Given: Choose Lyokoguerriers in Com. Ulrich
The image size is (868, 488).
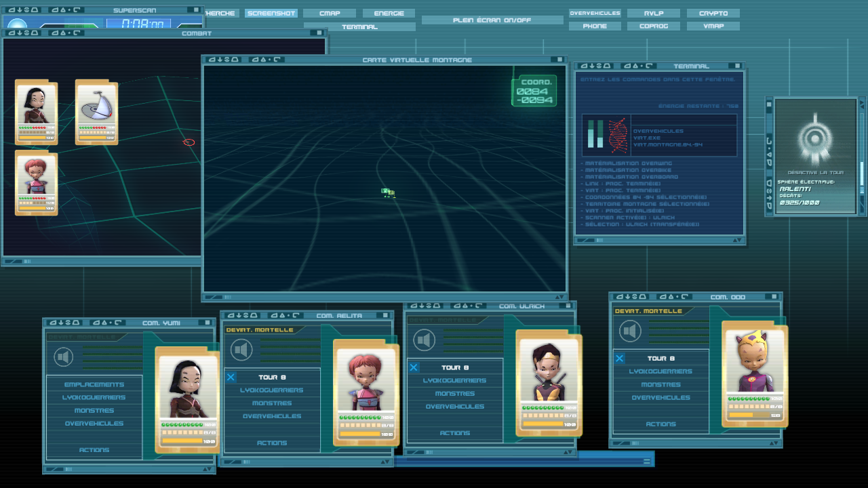Looking at the screenshot, I should click(x=455, y=380).
